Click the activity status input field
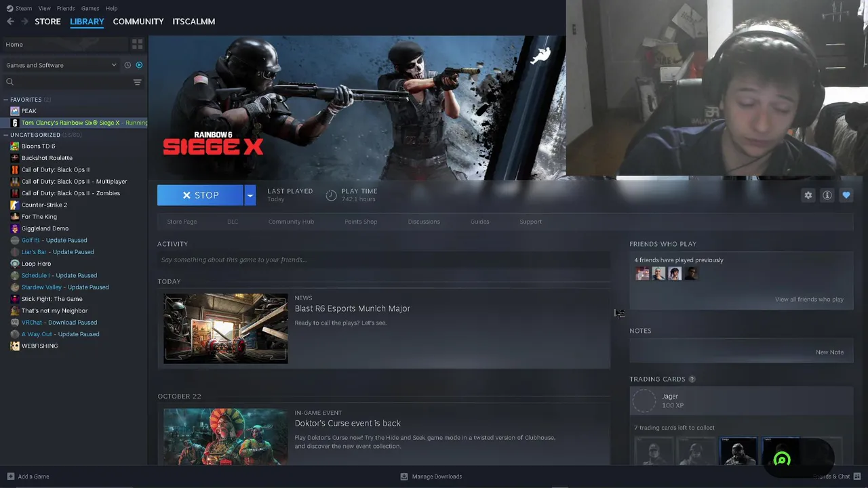 (384, 260)
